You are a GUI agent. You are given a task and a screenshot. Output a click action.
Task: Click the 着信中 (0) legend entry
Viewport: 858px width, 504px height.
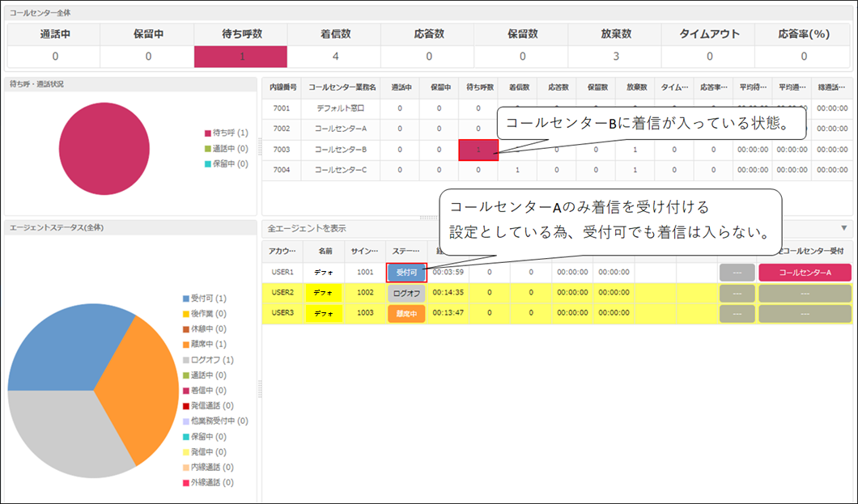tap(205, 390)
